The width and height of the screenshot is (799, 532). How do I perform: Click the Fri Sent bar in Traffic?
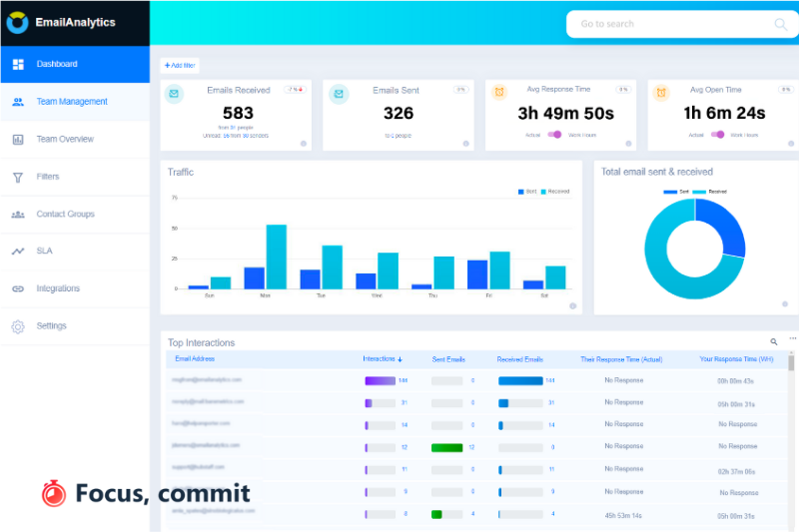point(477,274)
